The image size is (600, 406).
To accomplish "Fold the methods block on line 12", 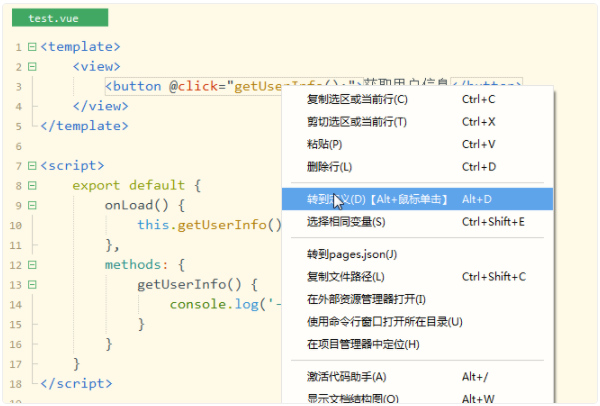I will coord(32,265).
